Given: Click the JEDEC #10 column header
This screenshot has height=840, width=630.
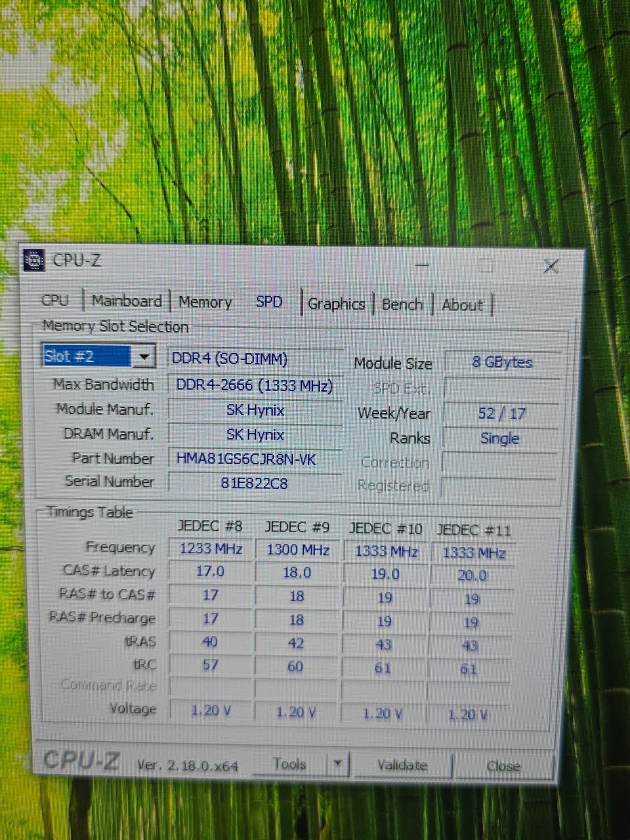Looking at the screenshot, I should tap(386, 529).
